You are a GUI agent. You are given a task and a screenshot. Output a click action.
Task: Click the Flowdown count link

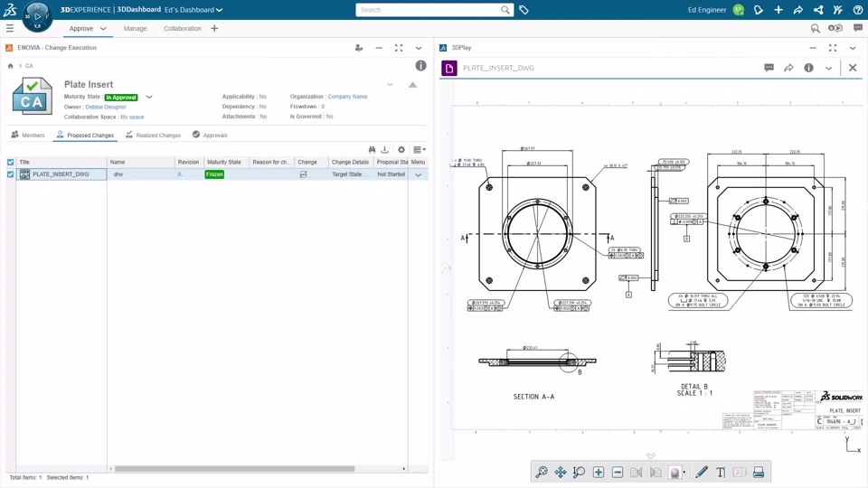coord(323,107)
